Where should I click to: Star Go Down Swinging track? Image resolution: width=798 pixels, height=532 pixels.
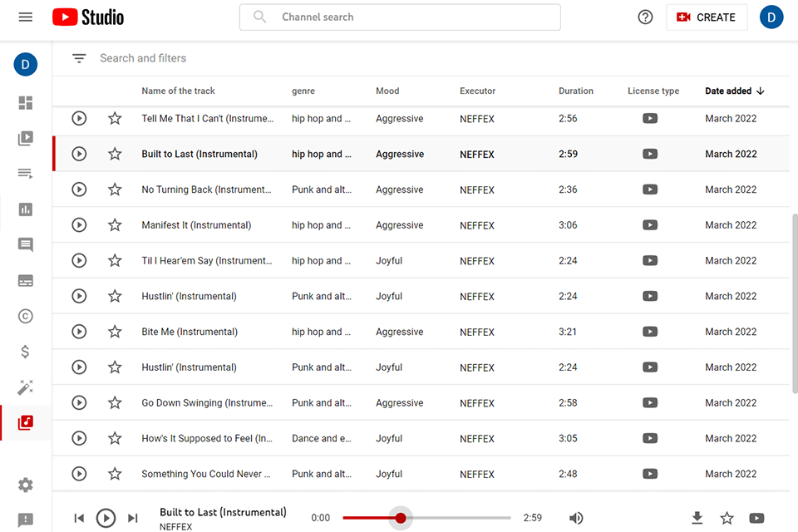[x=115, y=402]
